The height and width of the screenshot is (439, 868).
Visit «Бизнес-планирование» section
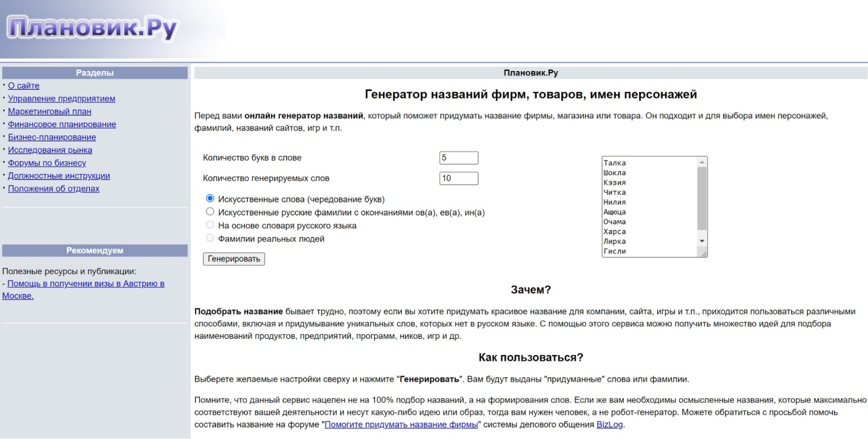pyautogui.click(x=52, y=137)
